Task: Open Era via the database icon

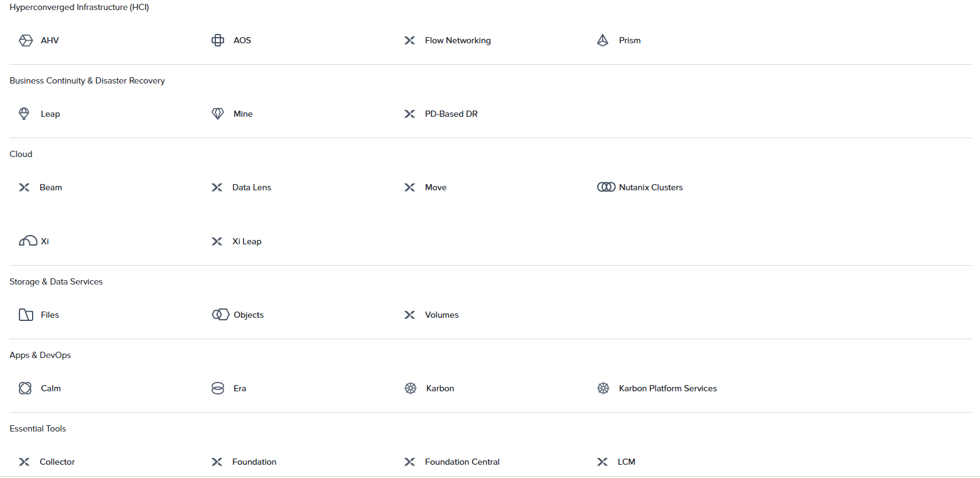Action: [x=218, y=388]
